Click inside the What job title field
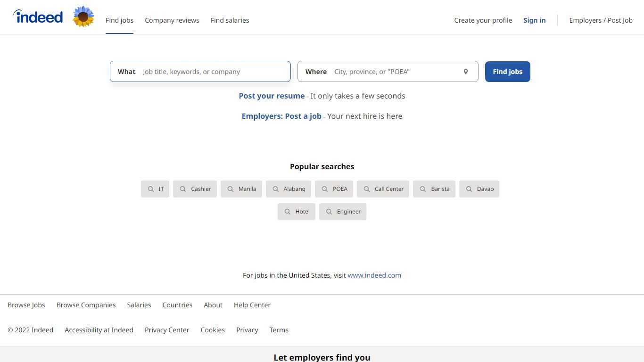The height and width of the screenshot is (362, 644). (212, 71)
